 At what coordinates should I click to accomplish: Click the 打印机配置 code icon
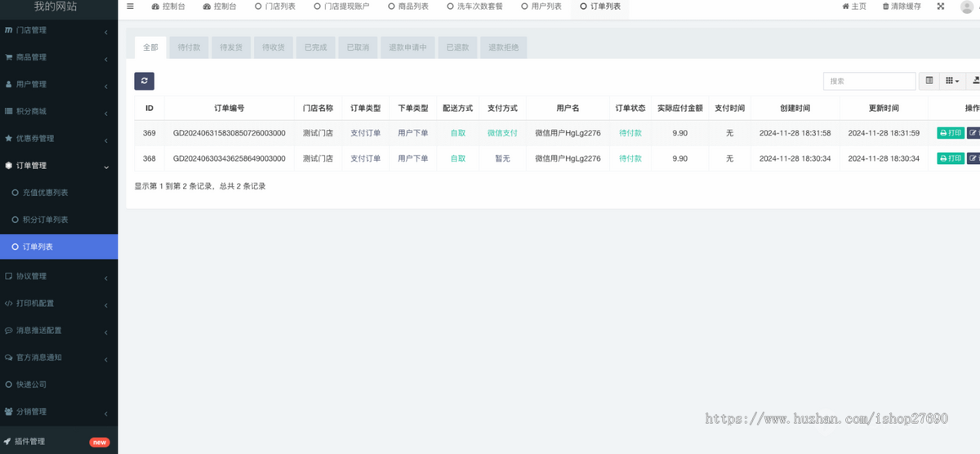pyautogui.click(x=8, y=303)
